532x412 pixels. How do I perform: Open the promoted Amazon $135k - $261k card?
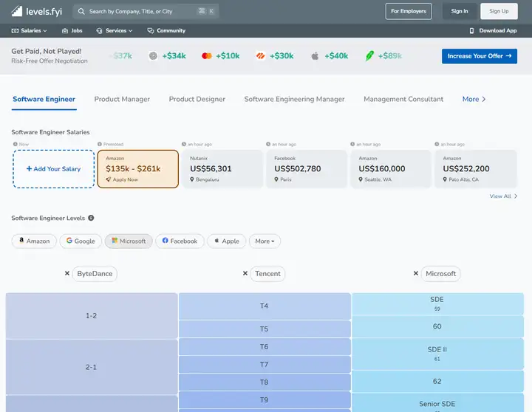(x=138, y=169)
